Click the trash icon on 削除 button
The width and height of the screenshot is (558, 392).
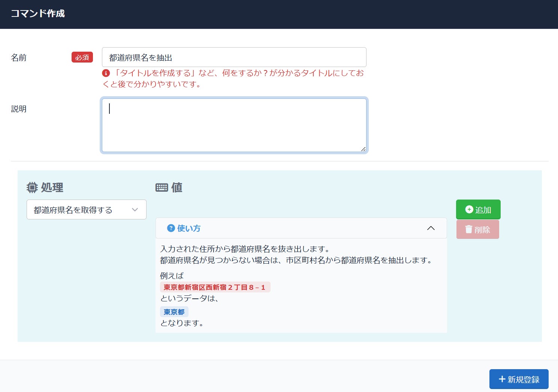(468, 229)
